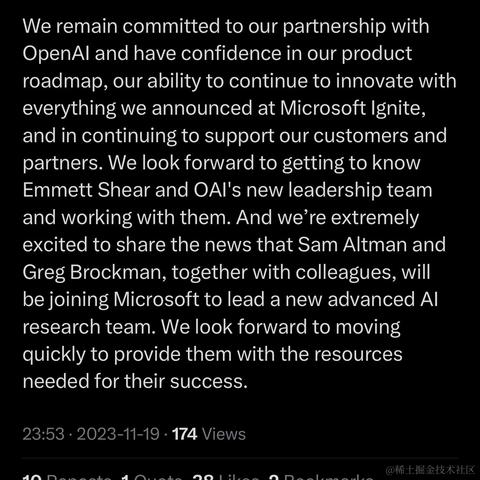Click the phrase advanced AI
480x480 pixels.
pos(383,300)
